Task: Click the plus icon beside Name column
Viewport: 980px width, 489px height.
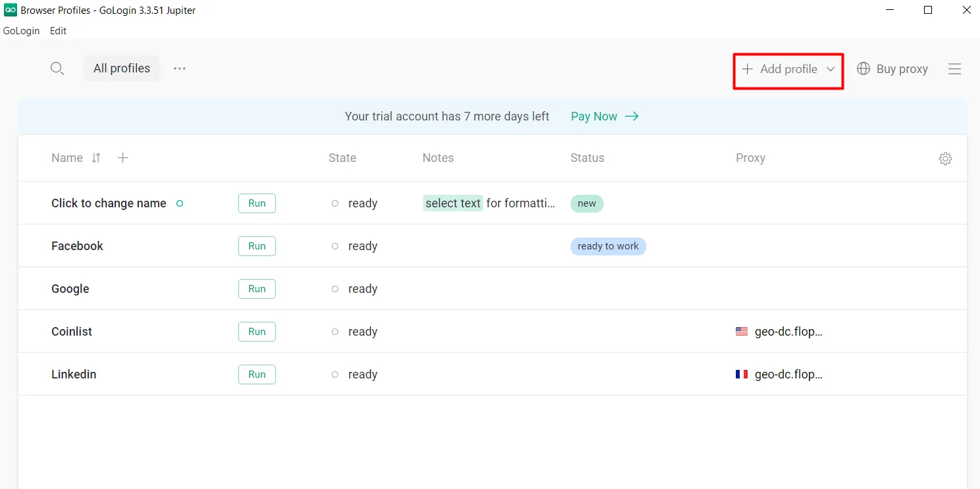Action: click(122, 158)
